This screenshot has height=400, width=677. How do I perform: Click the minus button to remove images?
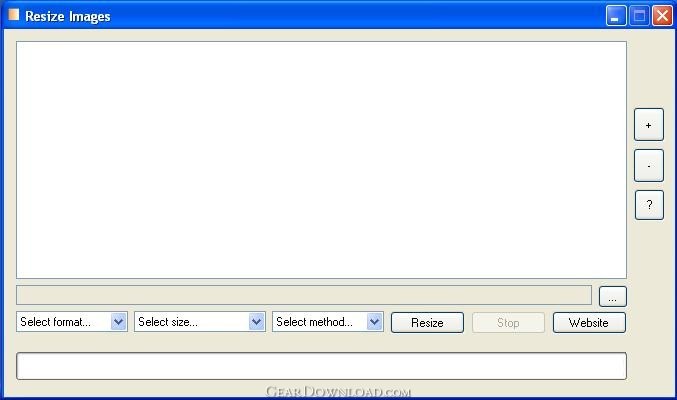coord(649,165)
